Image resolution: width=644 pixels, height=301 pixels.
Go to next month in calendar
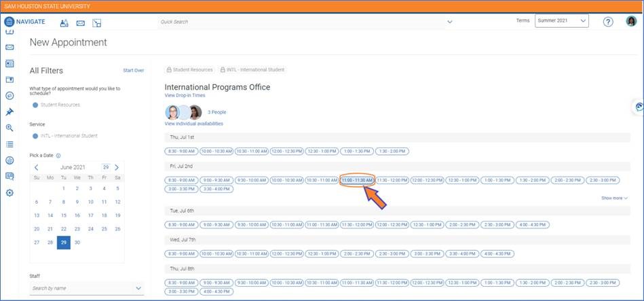tap(117, 167)
